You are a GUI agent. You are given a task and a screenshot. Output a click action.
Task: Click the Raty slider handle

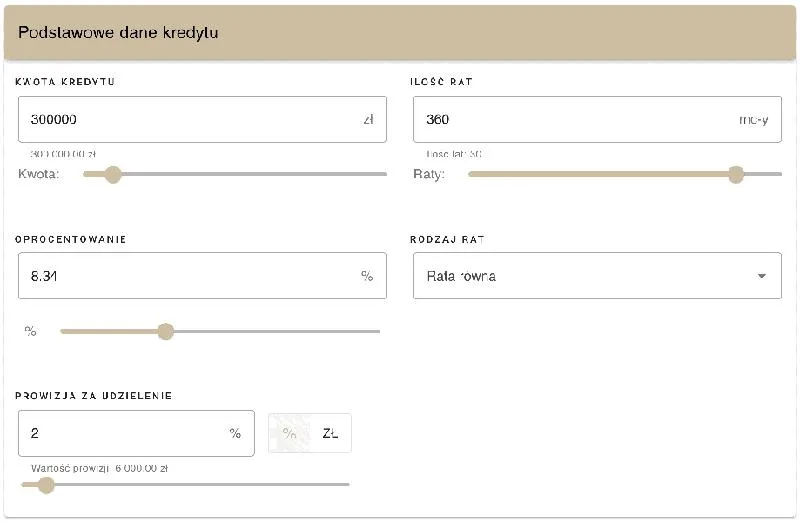point(736,175)
